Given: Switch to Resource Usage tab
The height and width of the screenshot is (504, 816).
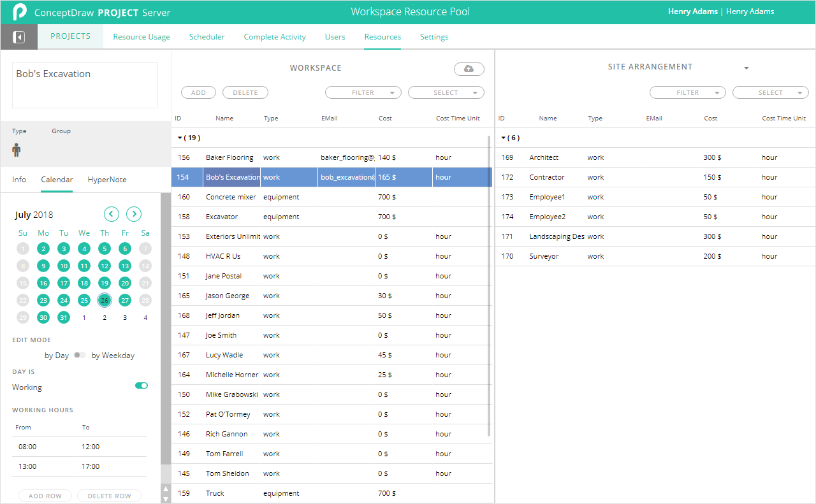Looking at the screenshot, I should tap(142, 37).
